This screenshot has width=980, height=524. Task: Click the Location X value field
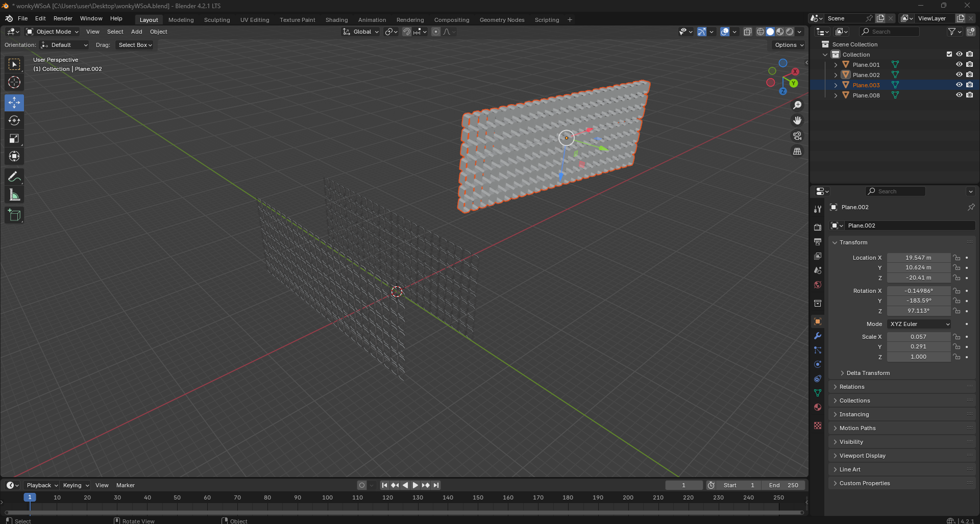click(918, 258)
